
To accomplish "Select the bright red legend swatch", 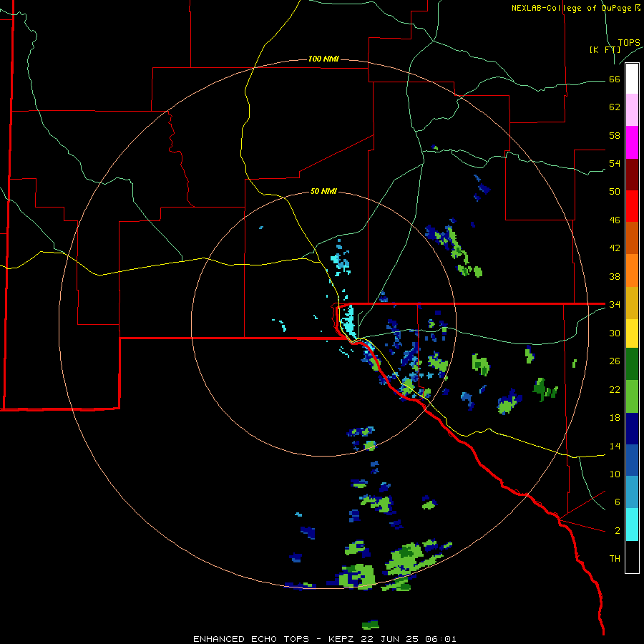I will (632, 206).
